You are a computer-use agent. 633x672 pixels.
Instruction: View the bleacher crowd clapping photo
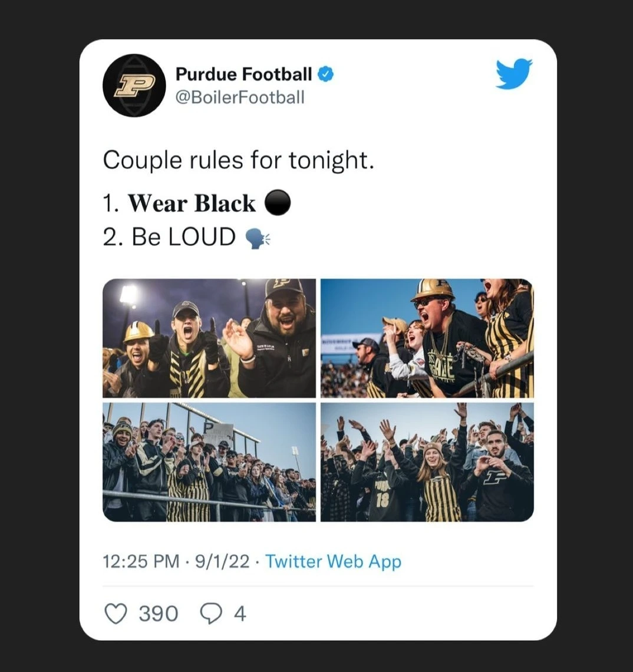coord(209,462)
